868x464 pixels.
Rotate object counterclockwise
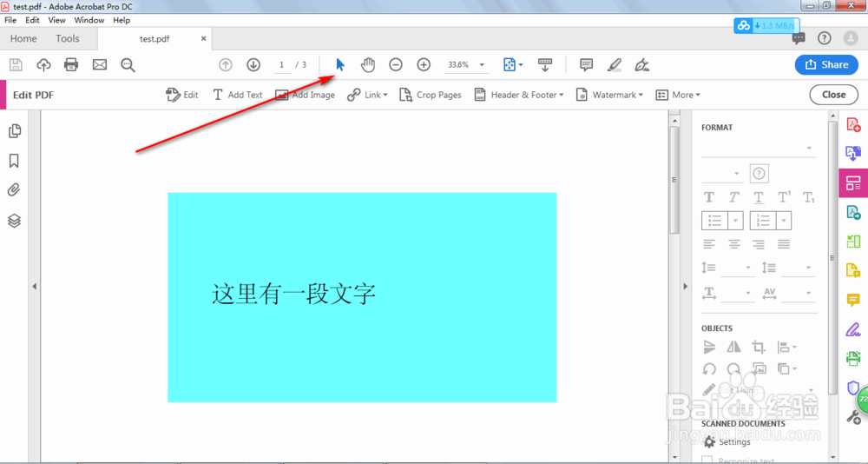coord(709,368)
